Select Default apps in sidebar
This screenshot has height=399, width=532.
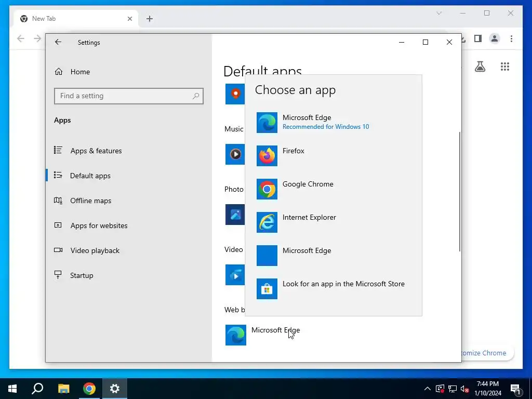coord(129,176)
